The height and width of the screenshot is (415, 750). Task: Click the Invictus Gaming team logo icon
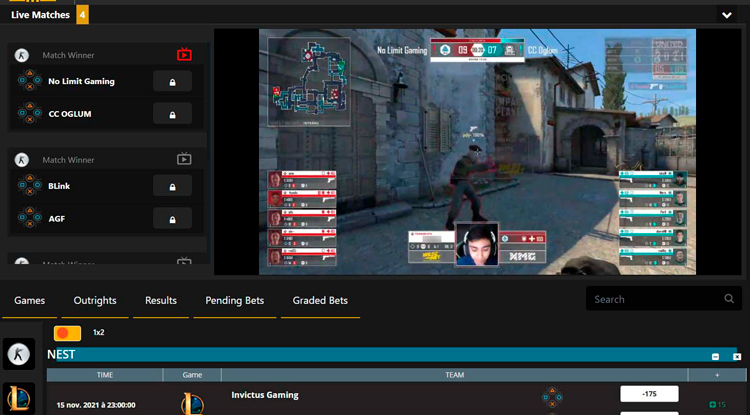552,397
